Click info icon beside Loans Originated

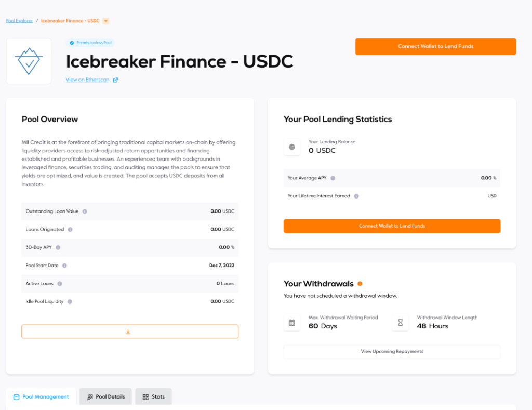tap(70, 230)
